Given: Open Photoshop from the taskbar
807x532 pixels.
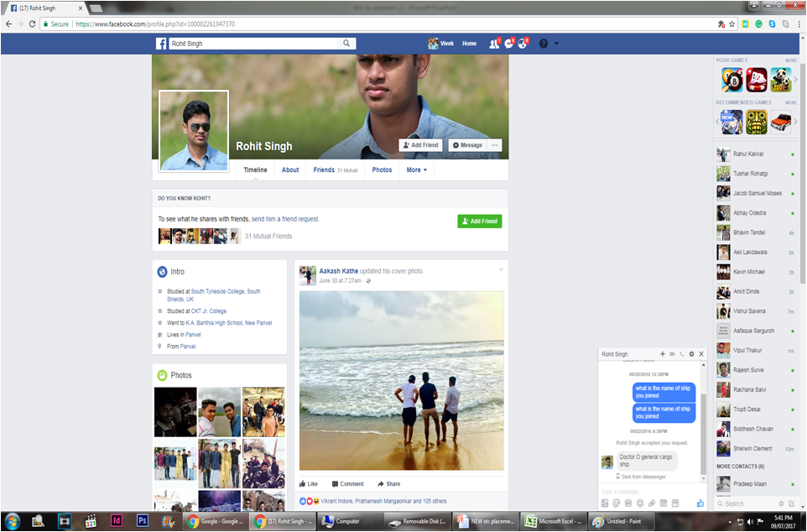Looking at the screenshot, I should 143,521.
